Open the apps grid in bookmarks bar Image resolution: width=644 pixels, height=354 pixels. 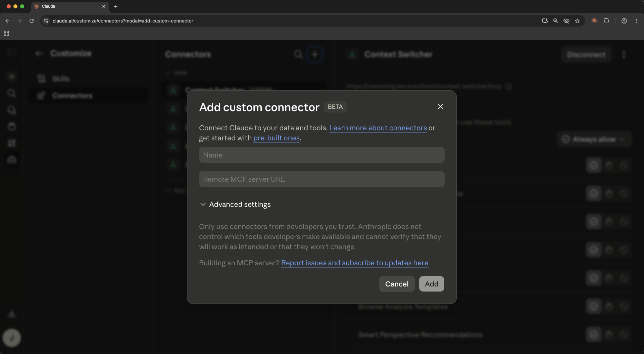point(6,33)
